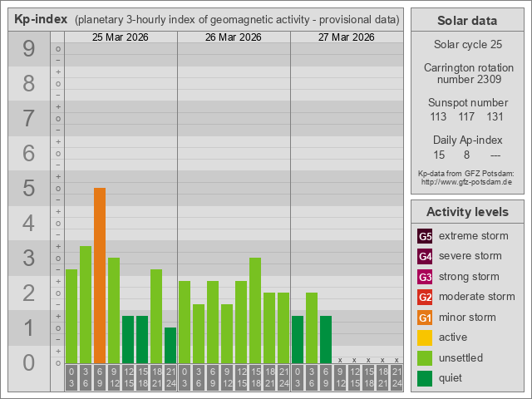Viewport: 532px width, 399px height.
Task: Select the dark green quiet swatch
Action: (x=425, y=378)
